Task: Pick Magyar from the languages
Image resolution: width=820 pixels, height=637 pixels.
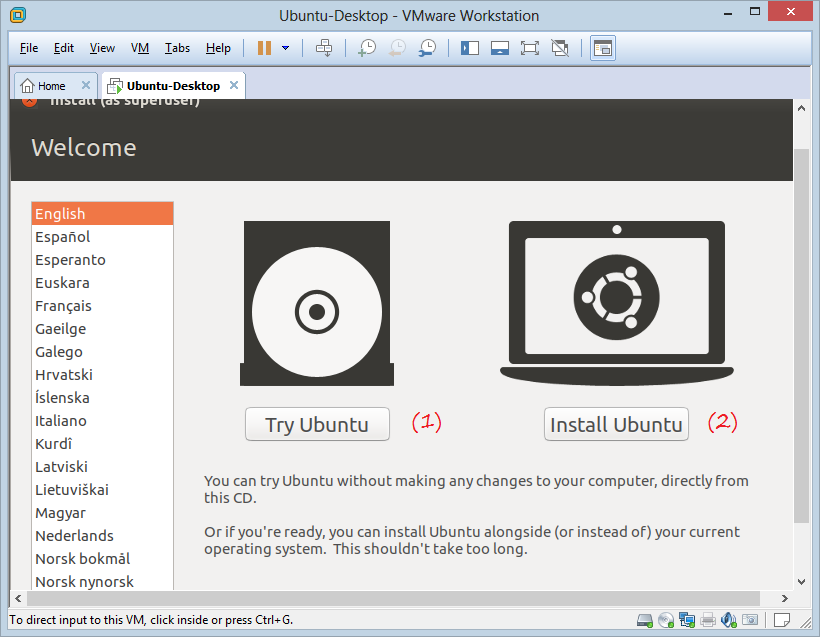Action: pos(102,513)
